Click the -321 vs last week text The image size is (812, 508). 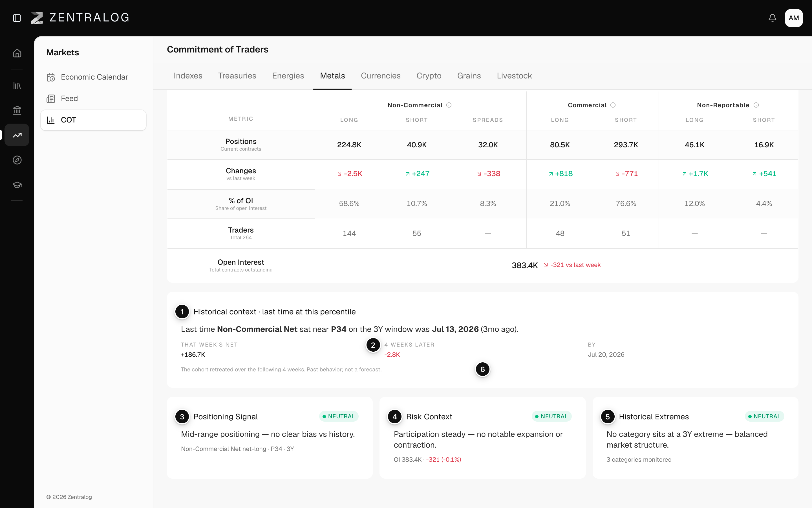575,265
